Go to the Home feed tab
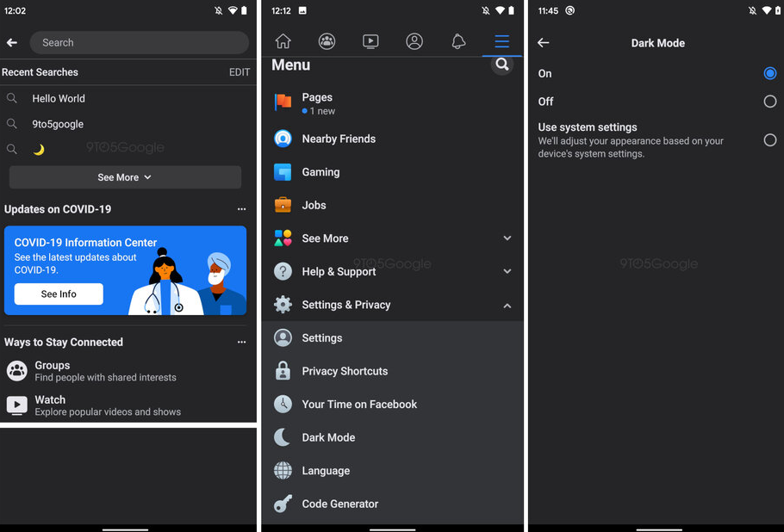The height and width of the screenshot is (532, 784). pyautogui.click(x=283, y=41)
